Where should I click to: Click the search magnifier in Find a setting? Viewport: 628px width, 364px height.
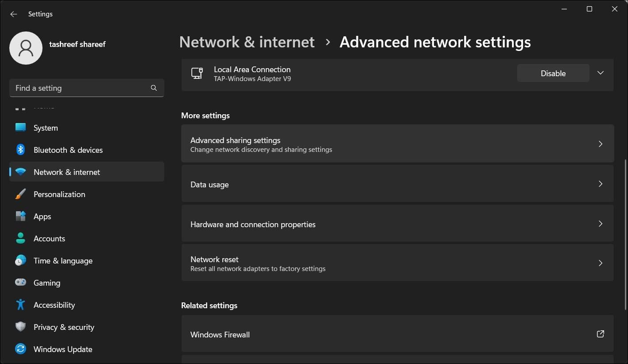(154, 88)
